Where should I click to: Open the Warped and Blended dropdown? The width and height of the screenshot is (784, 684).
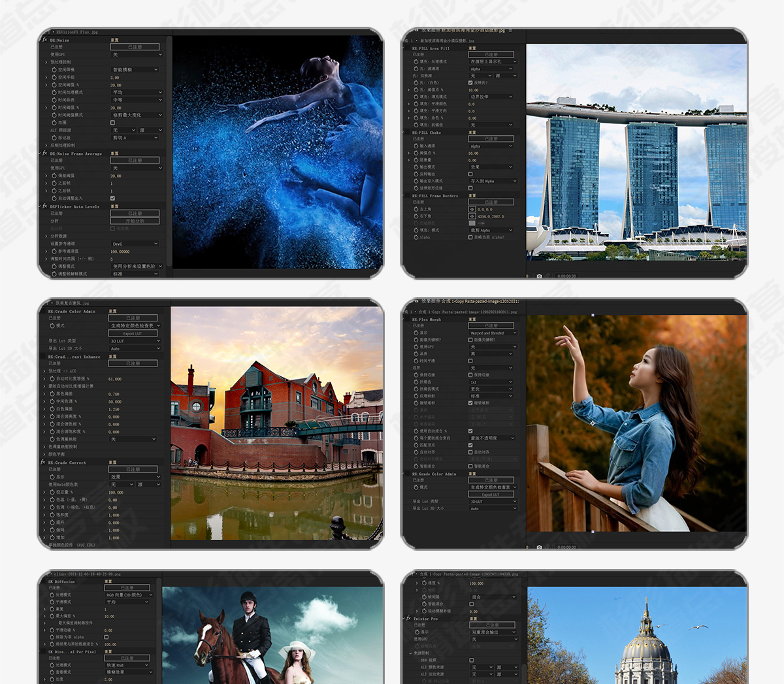[x=493, y=333]
